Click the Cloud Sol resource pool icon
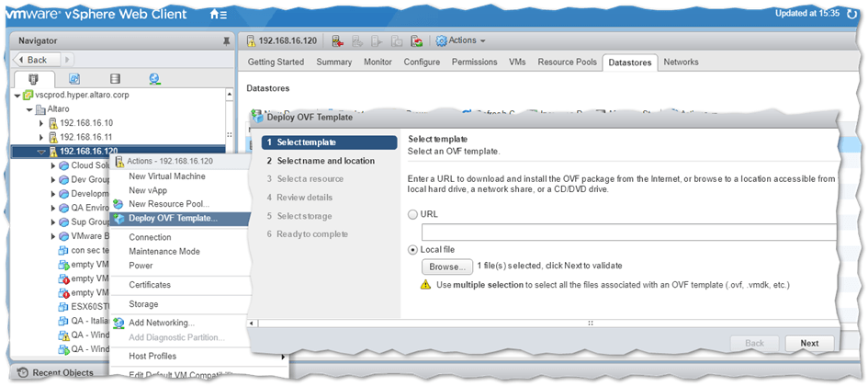The height and width of the screenshot is (386, 868). (x=64, y=165)
